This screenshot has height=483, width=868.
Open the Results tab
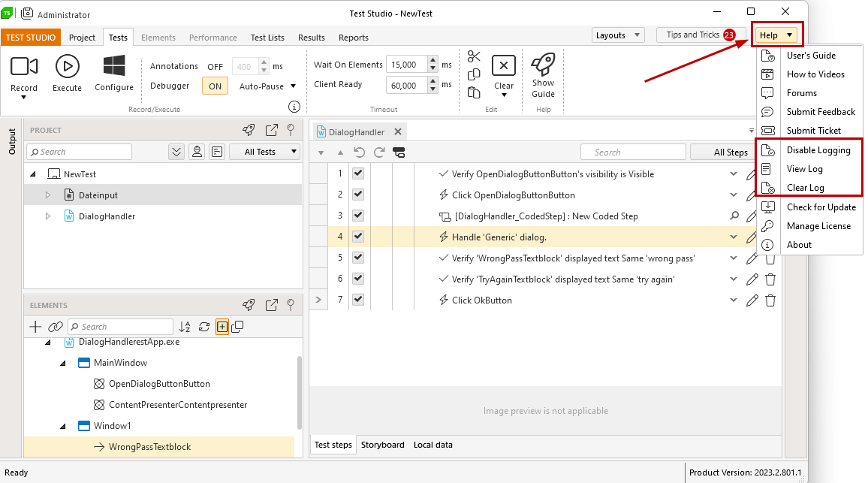pos(312,38)
